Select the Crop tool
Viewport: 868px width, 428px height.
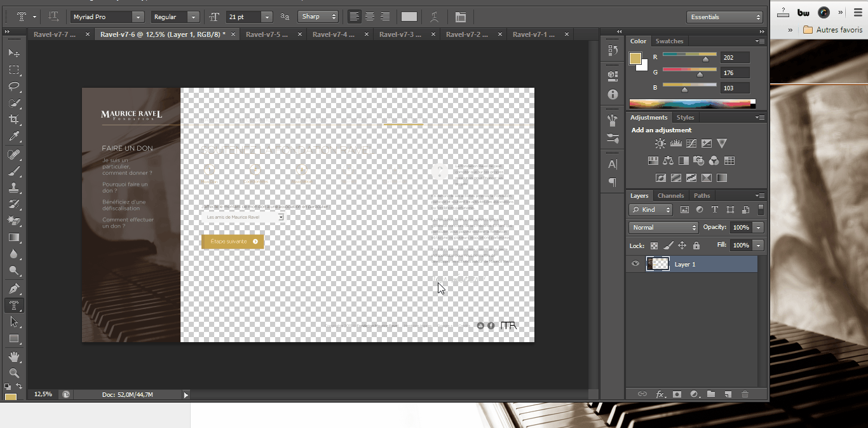14,120
